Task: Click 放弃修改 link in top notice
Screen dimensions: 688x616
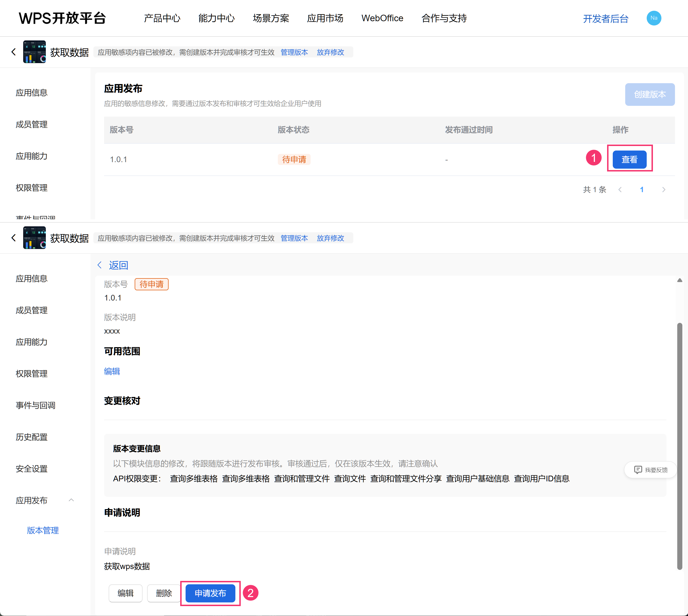Action: click(x=330, y=52)
